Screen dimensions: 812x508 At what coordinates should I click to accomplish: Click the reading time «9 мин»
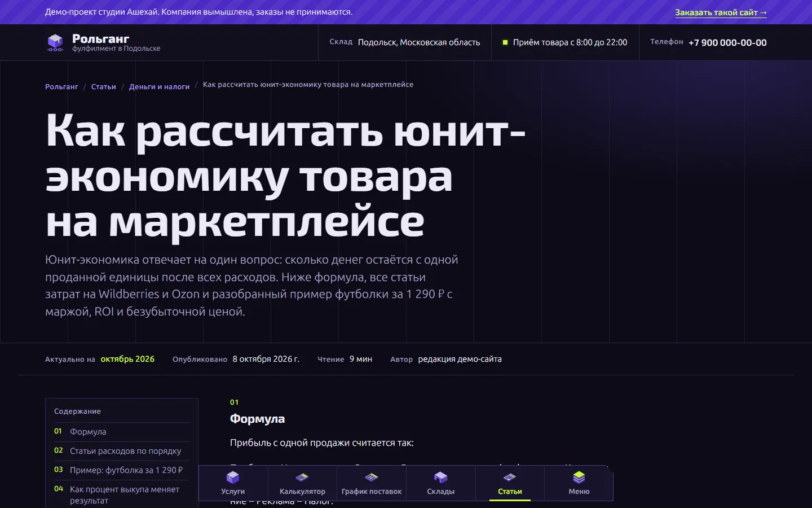click(x=361, y=359)
